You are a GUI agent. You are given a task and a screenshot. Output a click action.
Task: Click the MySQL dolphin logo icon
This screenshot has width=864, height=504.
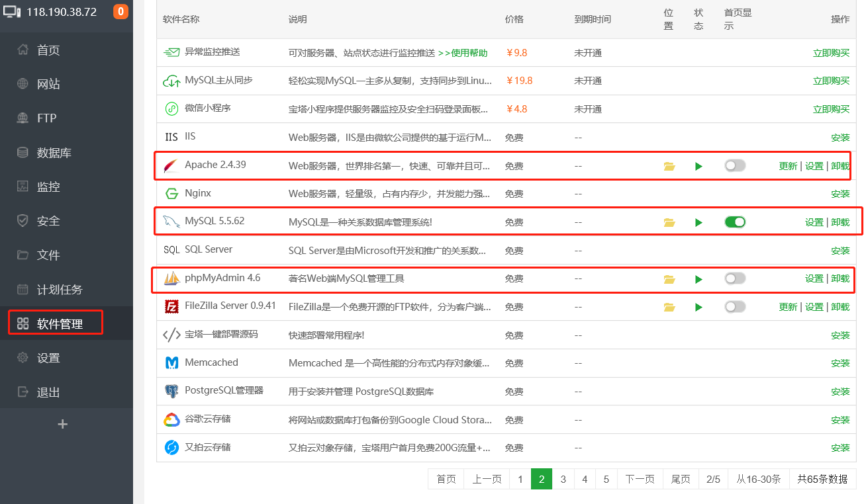pos(171,222)
